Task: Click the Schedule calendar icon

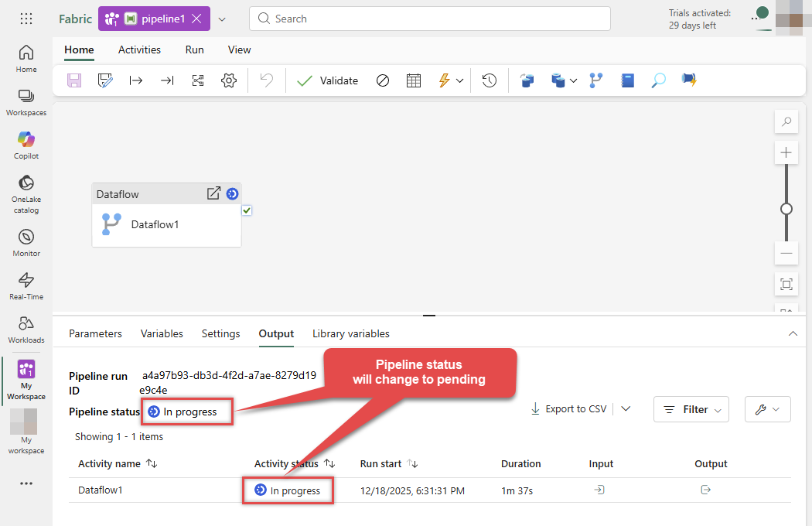Action: coord(414,80)
